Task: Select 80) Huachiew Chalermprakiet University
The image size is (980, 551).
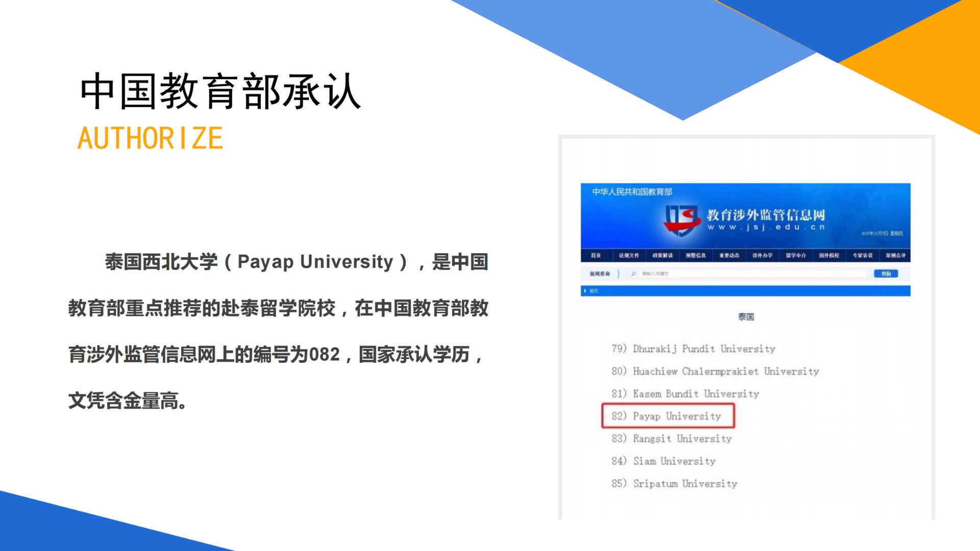Action: pos(715,371)
